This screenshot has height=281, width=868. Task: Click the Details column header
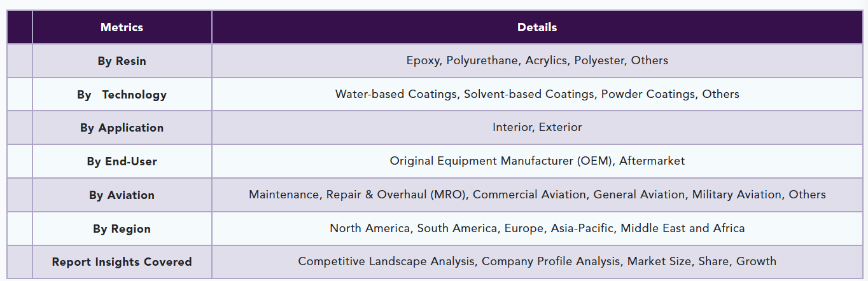point(537,27)
